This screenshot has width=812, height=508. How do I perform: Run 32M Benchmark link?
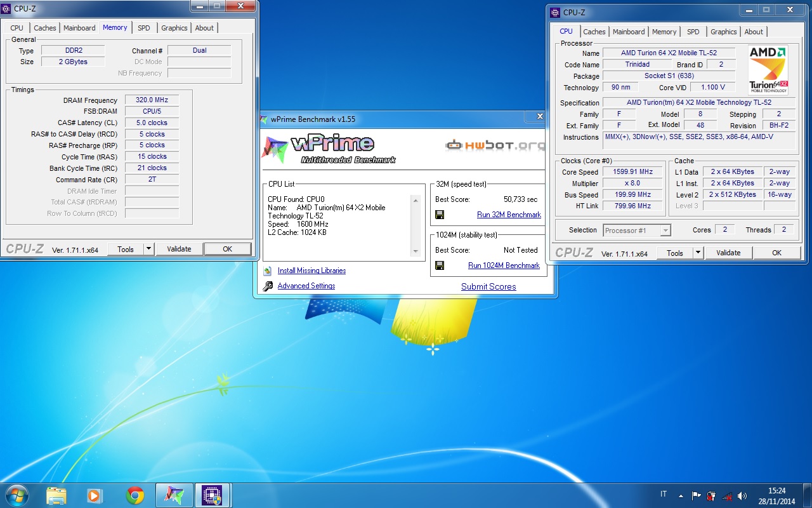click(x=509, y=215)
